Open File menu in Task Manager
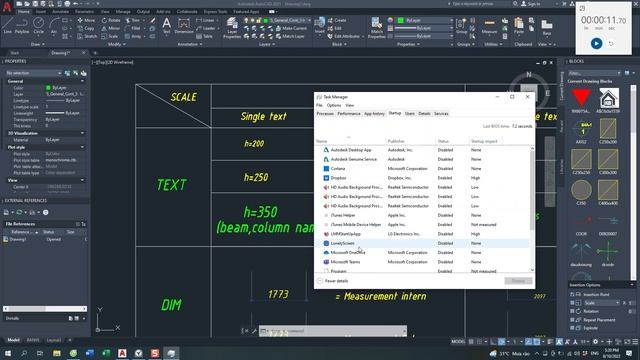The width and height of the screenshot is (640, 360). tap(319, 105)
